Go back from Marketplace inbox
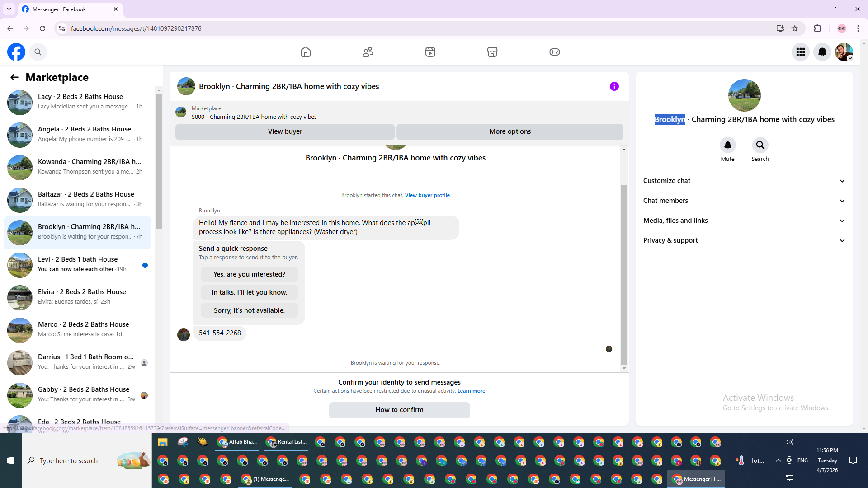The image size is (868, 488). [14, 77]
